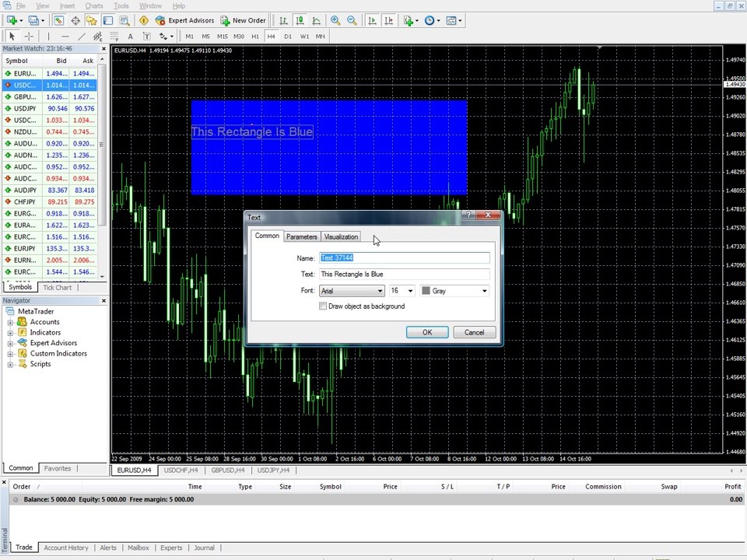
Task: Select the Vertical Line drawing tool
Action: click(x=48, y=37)
